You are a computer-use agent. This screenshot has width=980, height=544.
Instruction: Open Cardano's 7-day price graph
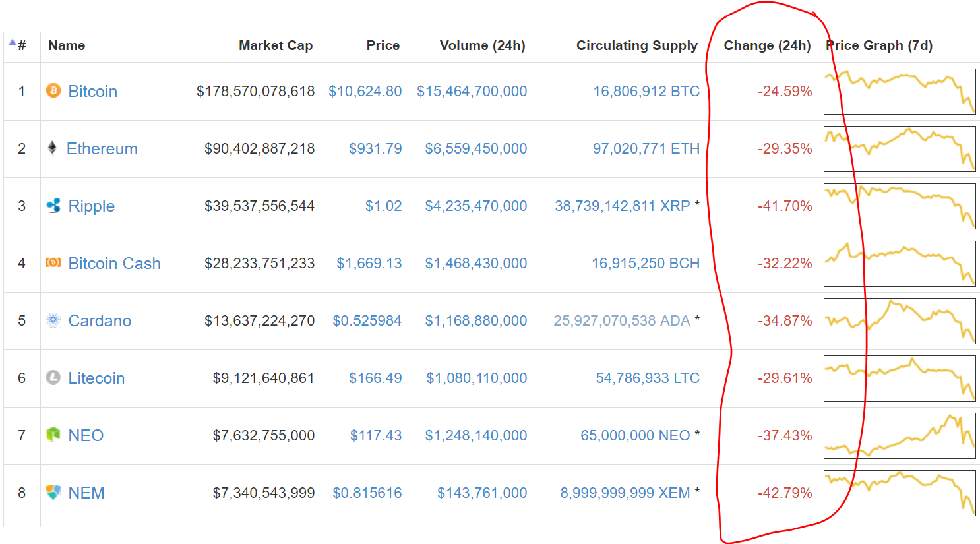coord(900,321)
